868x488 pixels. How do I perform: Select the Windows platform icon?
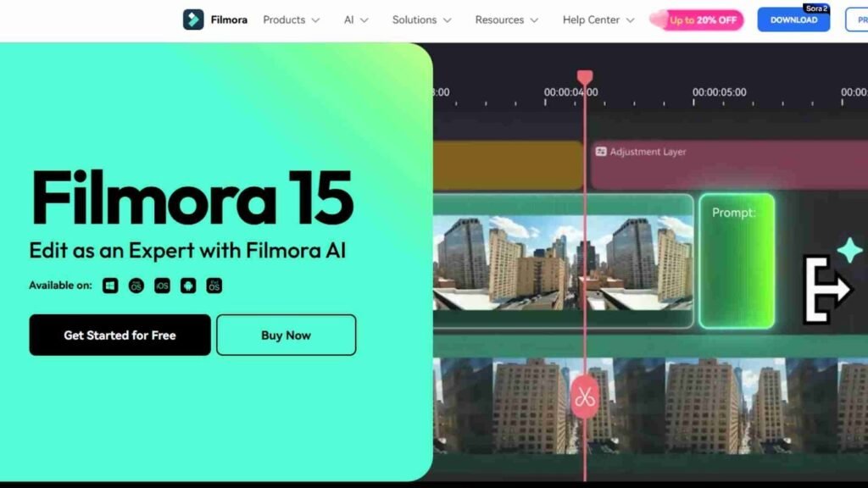[110, 286]
